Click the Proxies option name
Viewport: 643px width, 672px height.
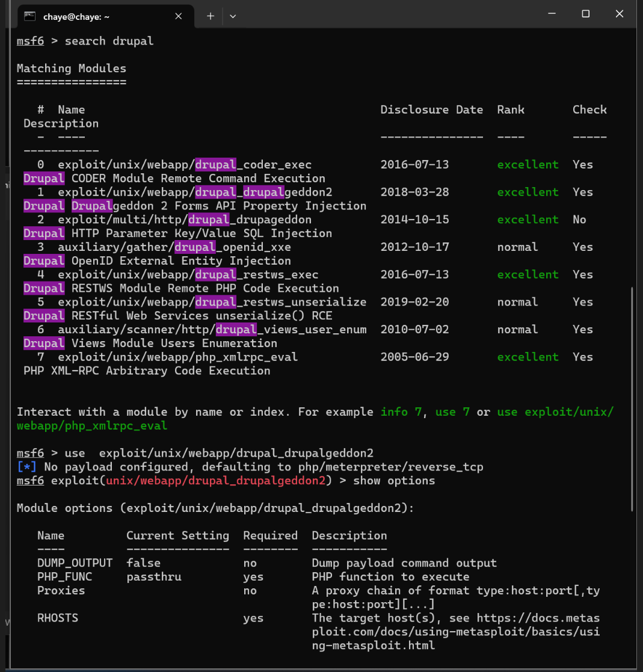tap(61, 590)
